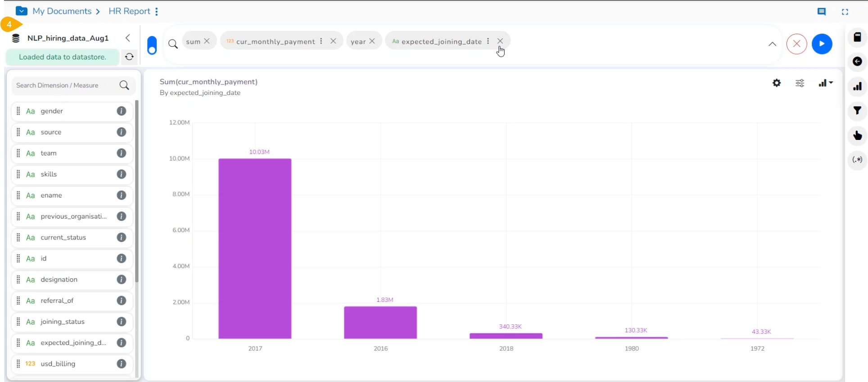
Task: Open HR Report options menu
Action: tap(157, 12)
